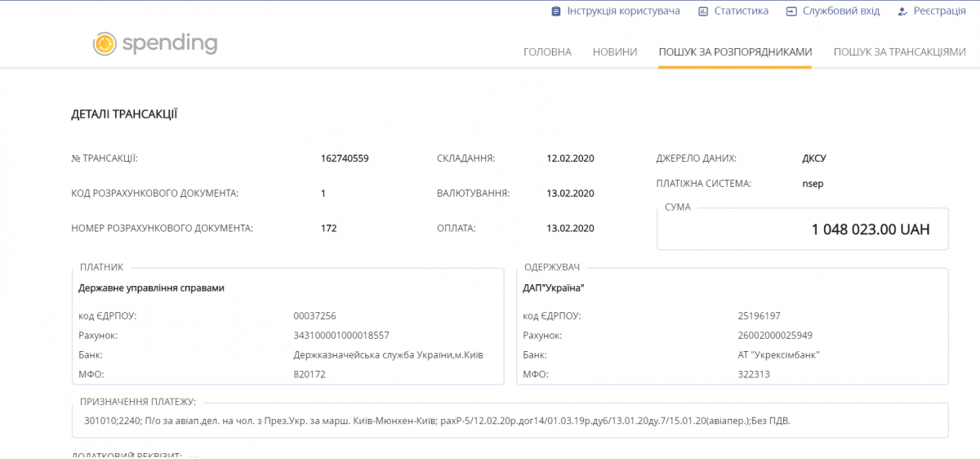Click the spending logo icon
Screen dimensions: 980x459
point(105,43)
